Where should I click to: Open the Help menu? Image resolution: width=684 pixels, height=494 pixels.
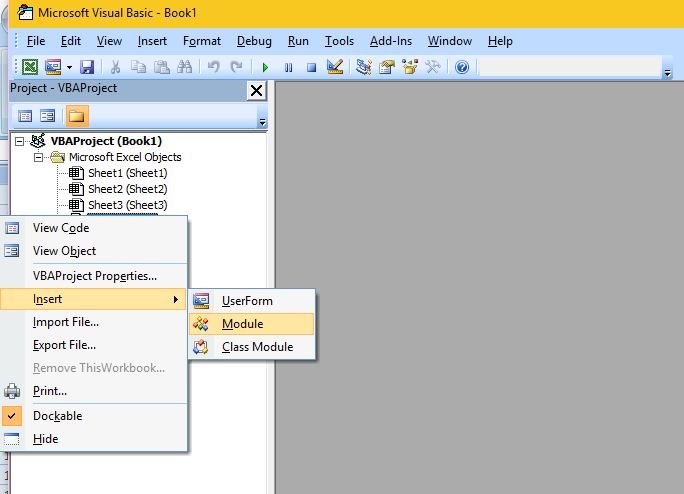[x=500, y=41]
